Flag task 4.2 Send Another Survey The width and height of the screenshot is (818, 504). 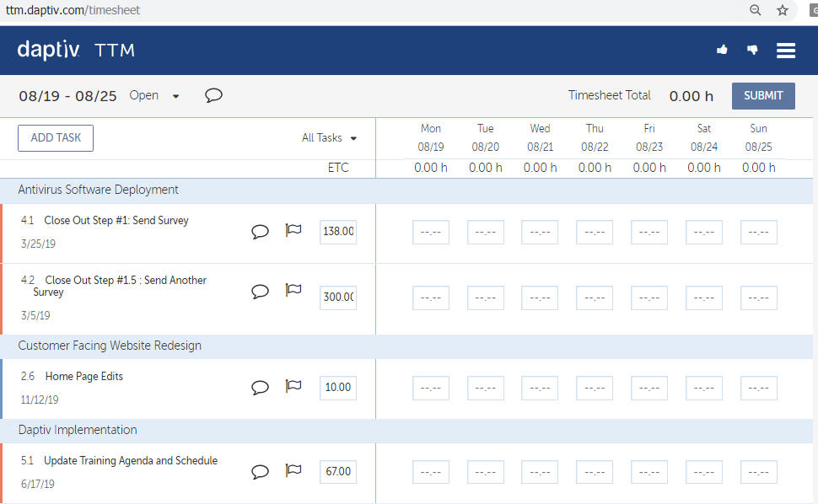pyautogui.click(x=293, y=289)
